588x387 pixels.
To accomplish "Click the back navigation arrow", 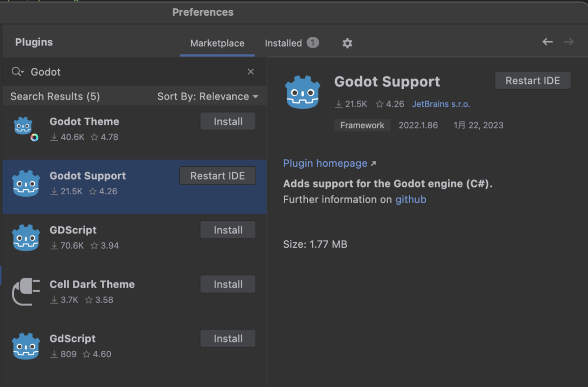I will pos(547,42).
